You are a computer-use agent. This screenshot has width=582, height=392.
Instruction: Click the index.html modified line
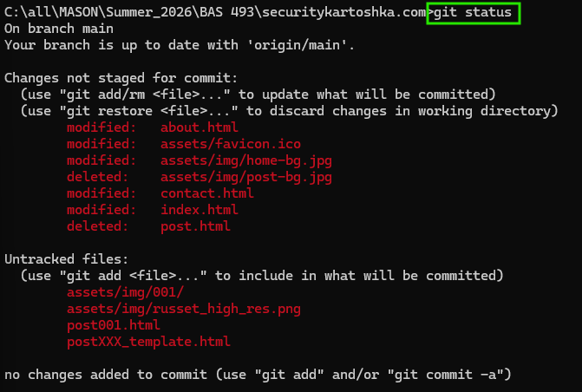[152, 210]
